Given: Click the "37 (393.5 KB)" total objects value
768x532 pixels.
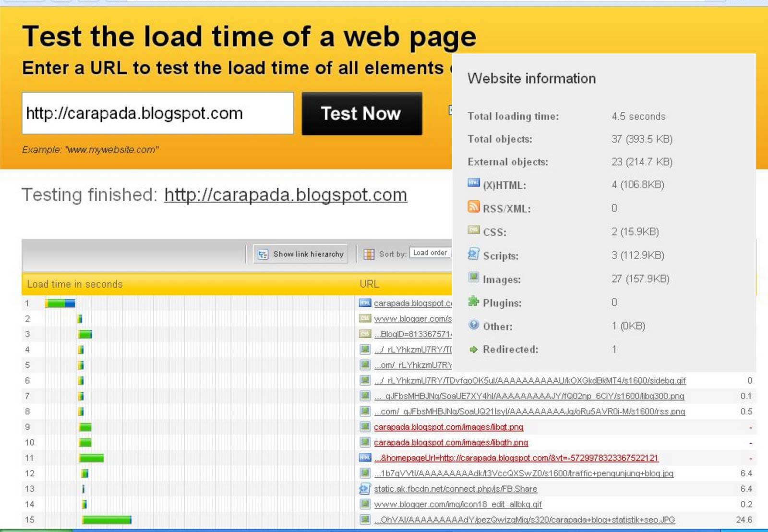Looking at the screenshot, I should (642, 139).
